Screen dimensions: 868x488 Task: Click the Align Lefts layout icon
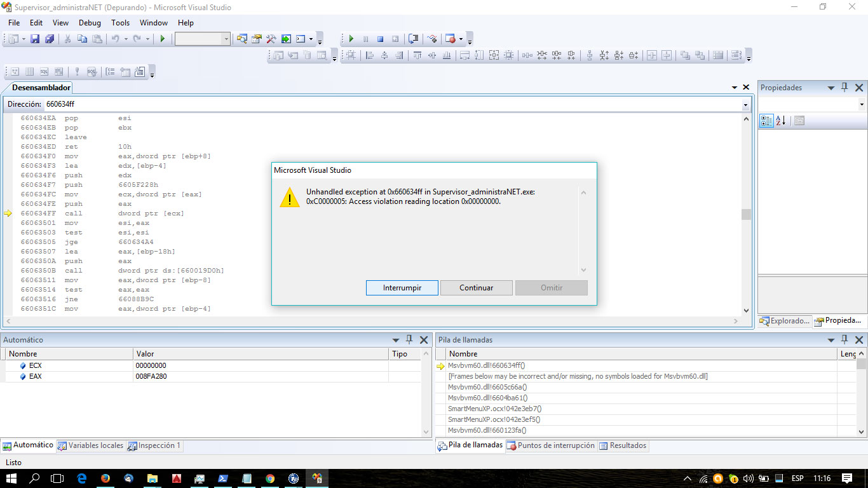tap(369, 55)
